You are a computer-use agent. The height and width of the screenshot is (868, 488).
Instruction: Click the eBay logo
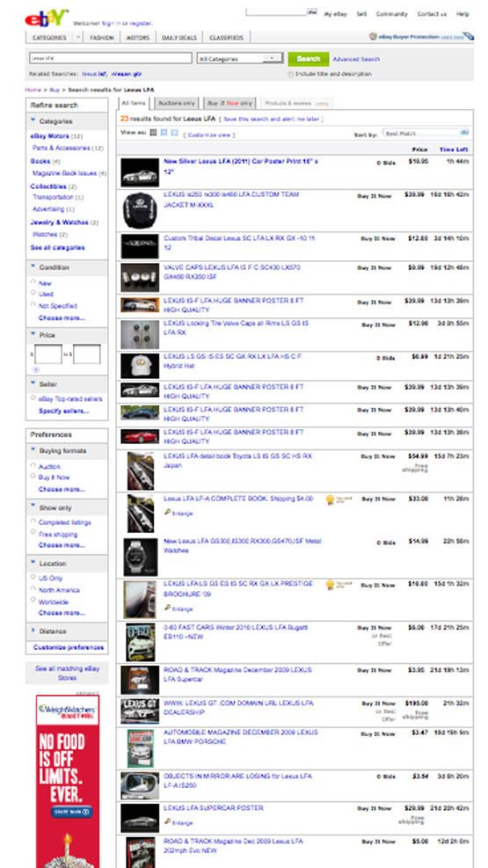(47, 18)
